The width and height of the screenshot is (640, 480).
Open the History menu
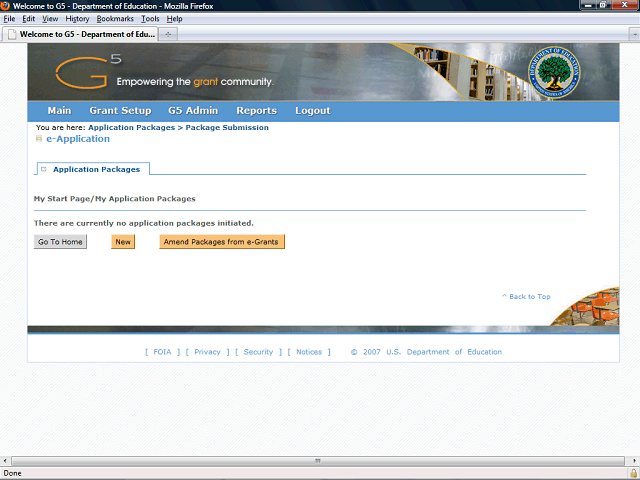point(77,19)
